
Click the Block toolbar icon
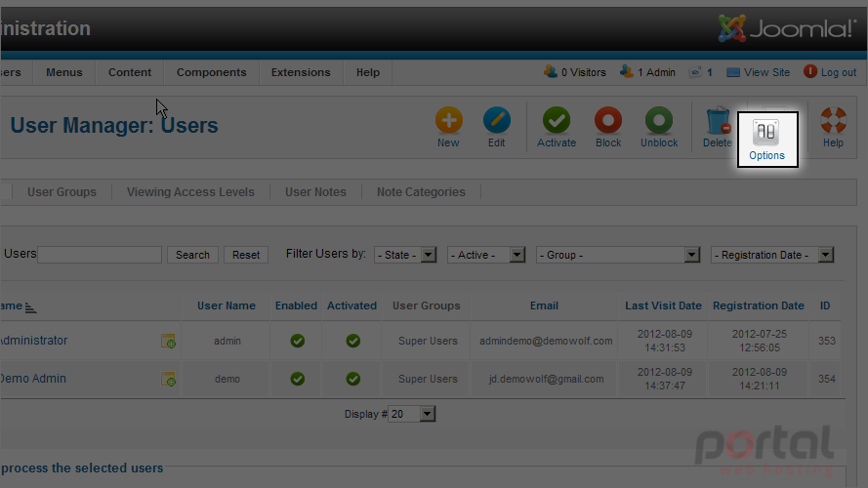[x=608, y=120]
